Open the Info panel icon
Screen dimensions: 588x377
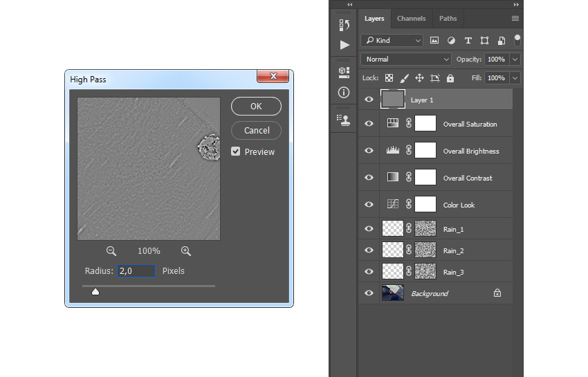pos(344,92)
